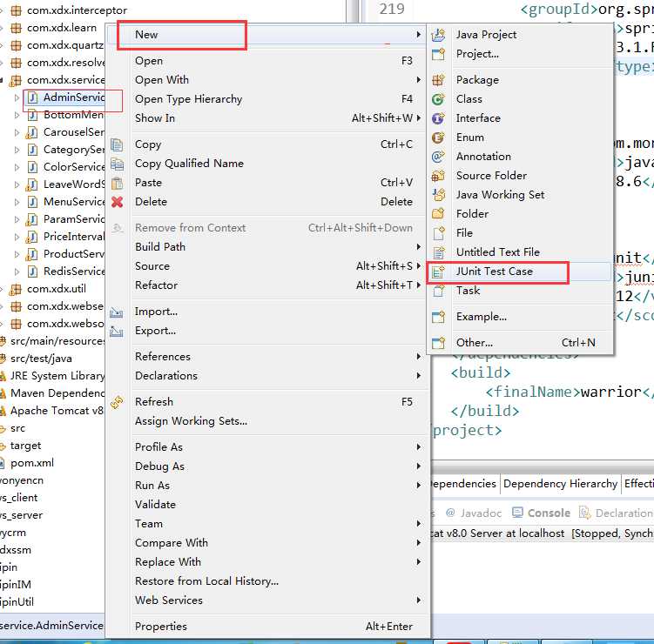Select the JRE System Library node
The image size is (654, 644).
[57, 376]
